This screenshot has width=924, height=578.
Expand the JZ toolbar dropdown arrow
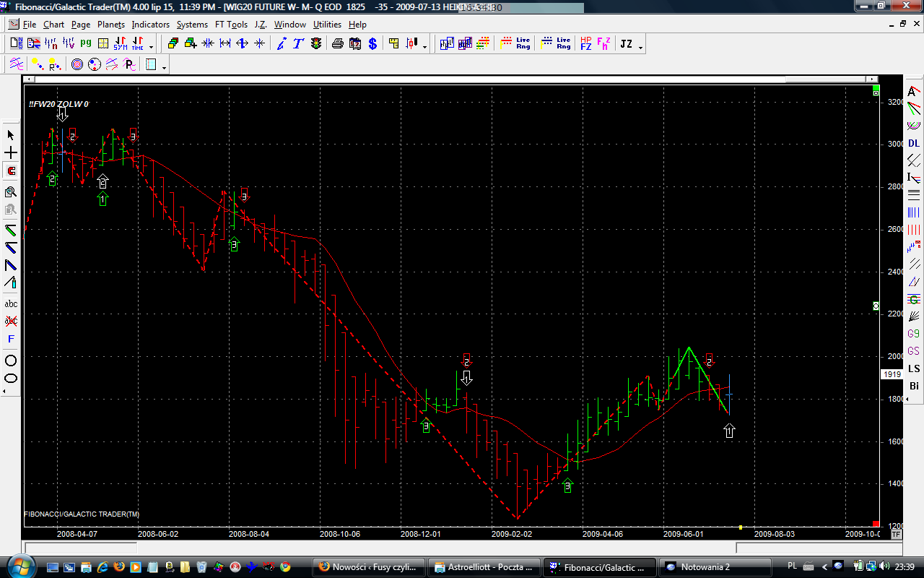tap(640, 48)
